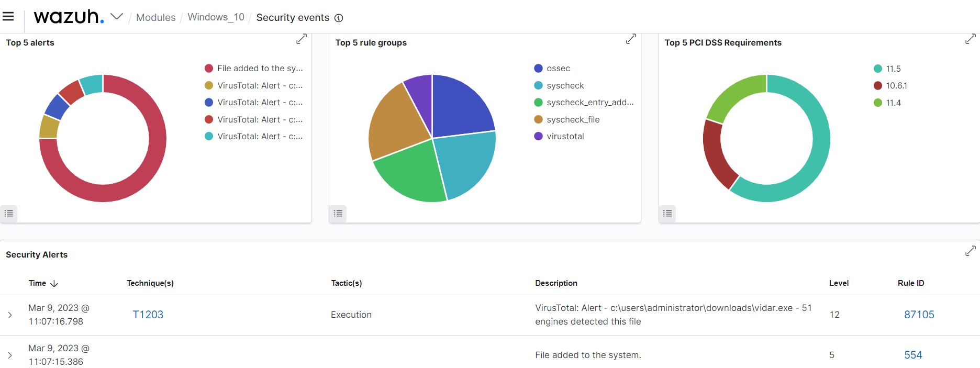
Task: Toggle the 11.5 PCI DSS legend item
Action: coord(887,69)
